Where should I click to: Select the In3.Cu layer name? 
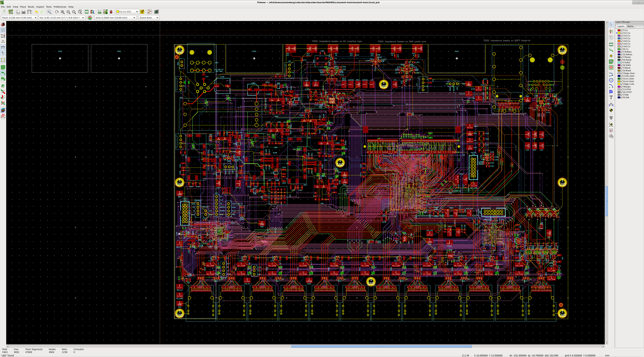click(627, 39)
